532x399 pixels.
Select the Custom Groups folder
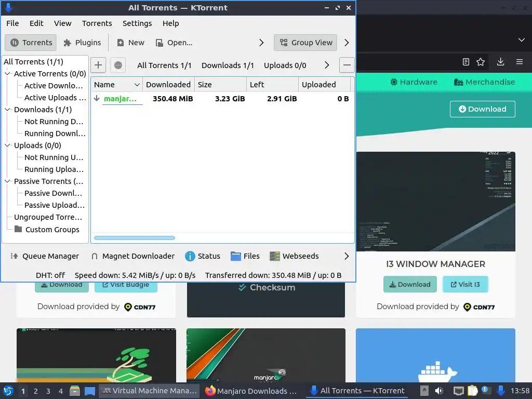click(47, 230)
